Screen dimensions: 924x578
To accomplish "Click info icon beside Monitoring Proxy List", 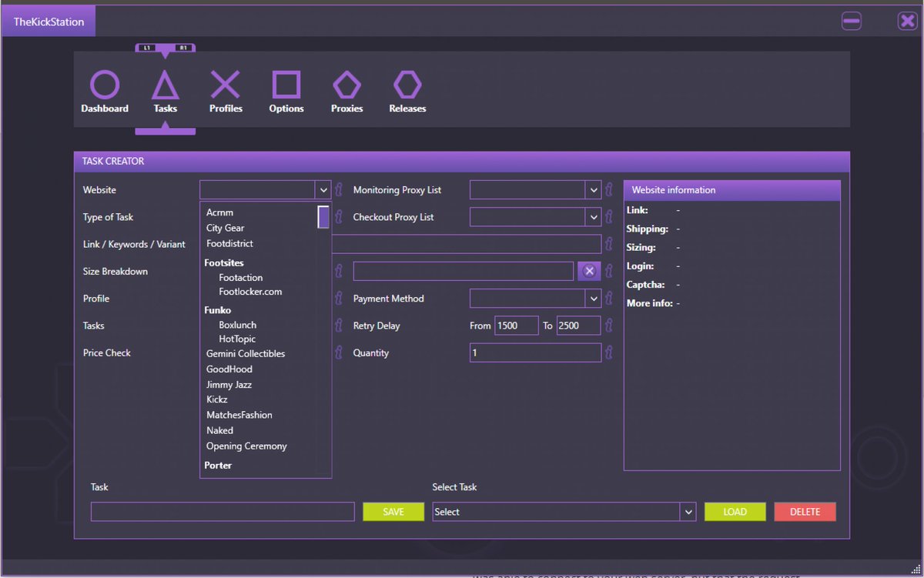I will (609, 190).
